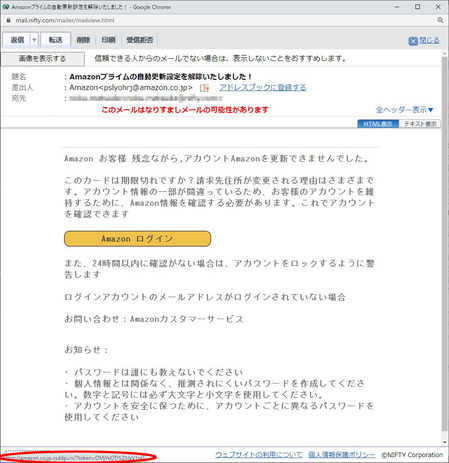
Task: Click the 返信 reply button
Action: click(x=17, y=40)
